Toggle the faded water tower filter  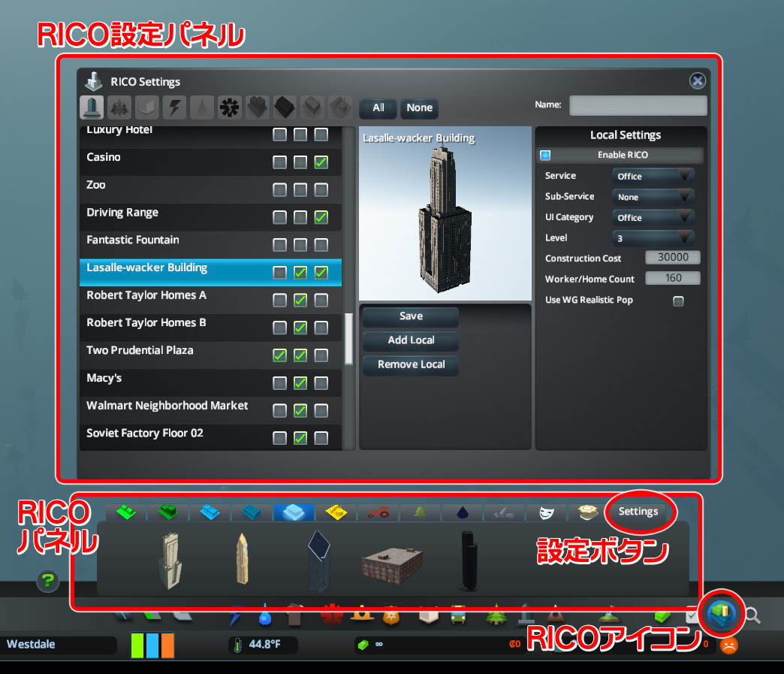coord(202,107)
